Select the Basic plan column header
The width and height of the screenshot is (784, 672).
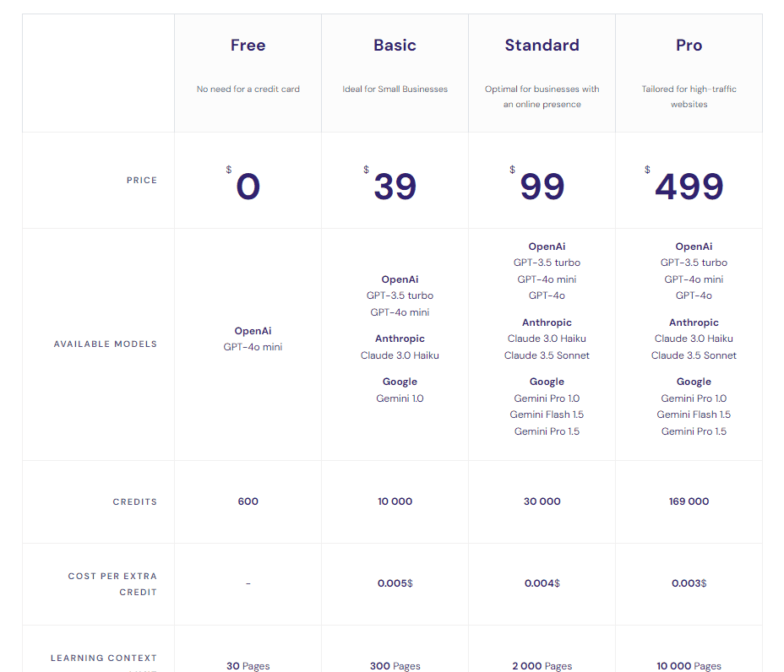[395, 45]
